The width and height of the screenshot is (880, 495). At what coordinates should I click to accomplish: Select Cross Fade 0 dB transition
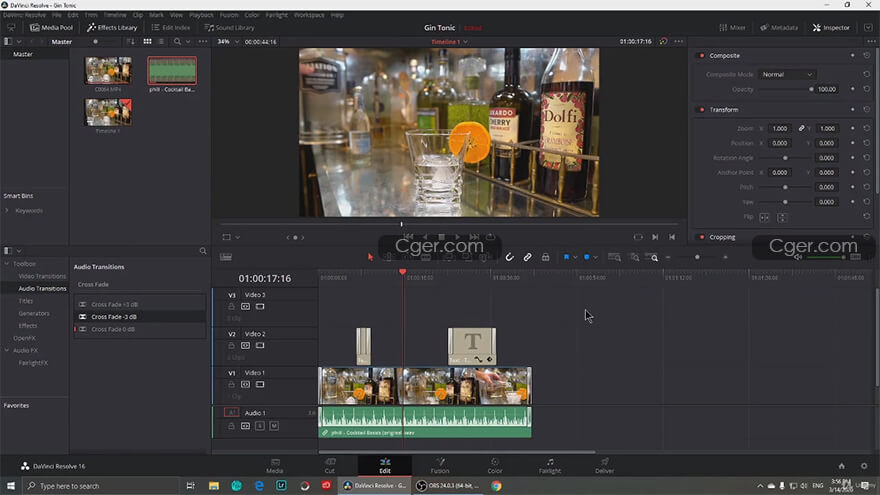140,329
